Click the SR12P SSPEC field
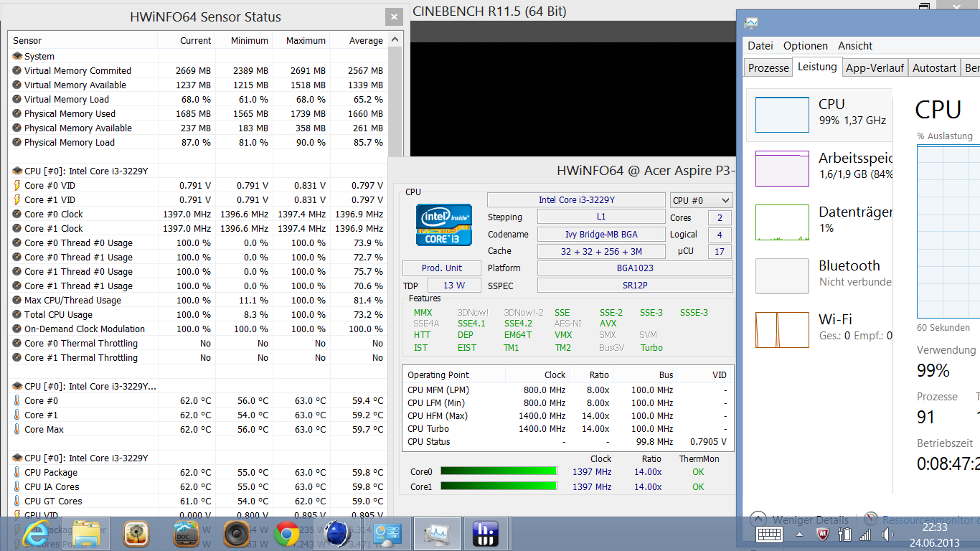 (635, 285)
